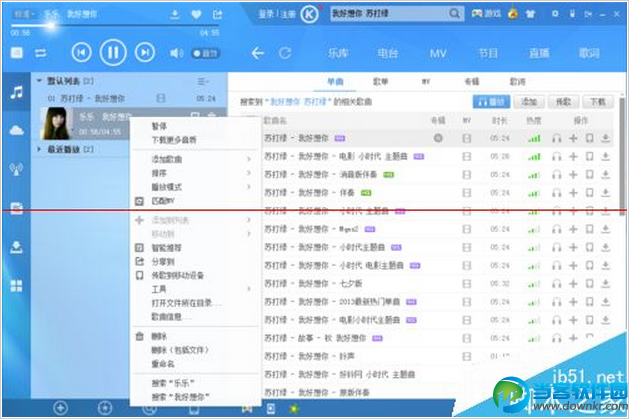Mute the volume speaker icon
This screenshot has height=420, width=629.
tap(177, 53)
